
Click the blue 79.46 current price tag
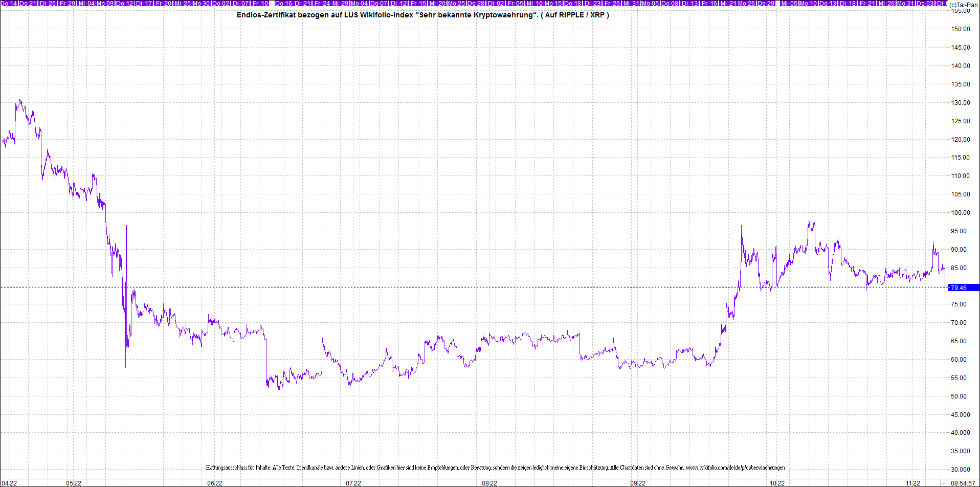pos(964,288)
